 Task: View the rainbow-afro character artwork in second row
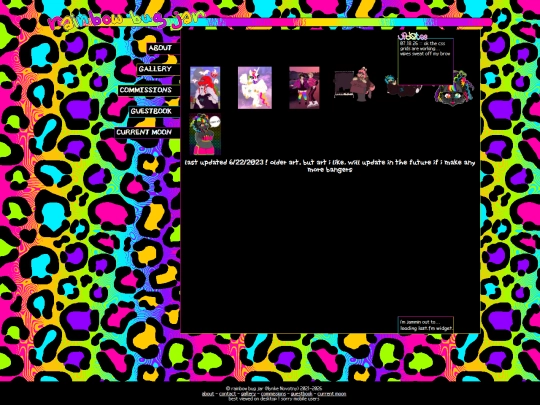[x=205, y=134]
